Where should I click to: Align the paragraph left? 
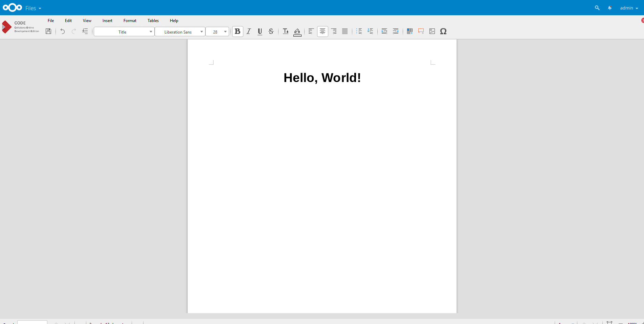coord(311,31)
